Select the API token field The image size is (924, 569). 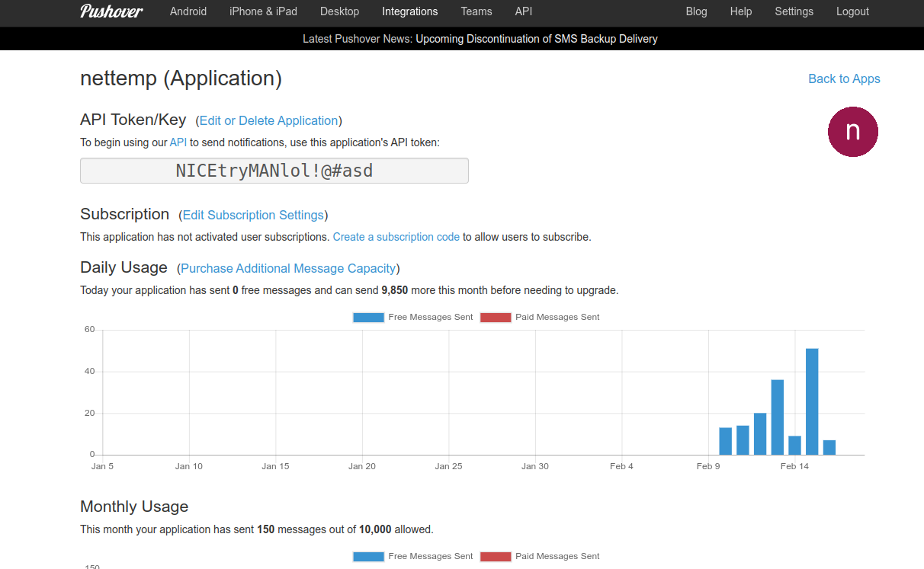click(274, 171)
